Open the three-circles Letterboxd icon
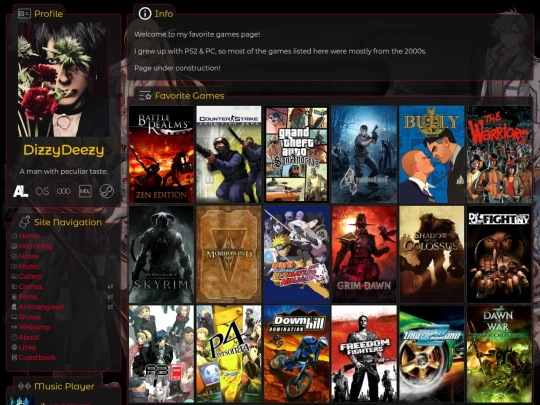The height and width of the screenshot is (405, 540). (64, 191)
